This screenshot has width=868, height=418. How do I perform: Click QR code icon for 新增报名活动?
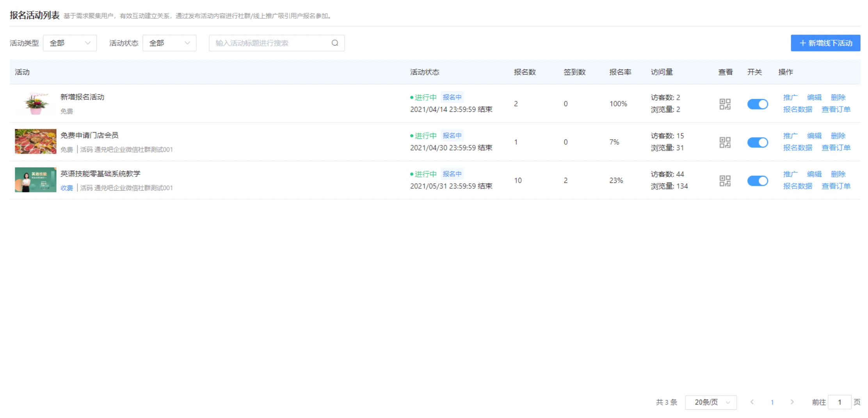point(725,104)
